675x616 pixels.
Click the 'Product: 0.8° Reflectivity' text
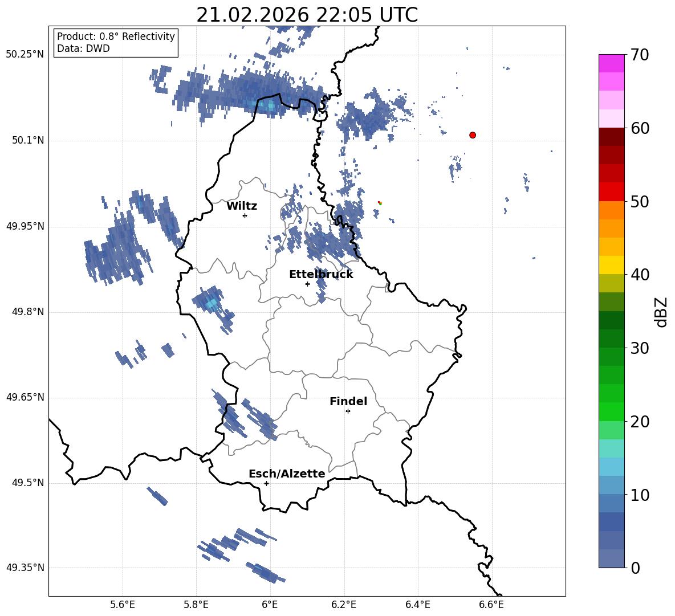tap(116, 36)
